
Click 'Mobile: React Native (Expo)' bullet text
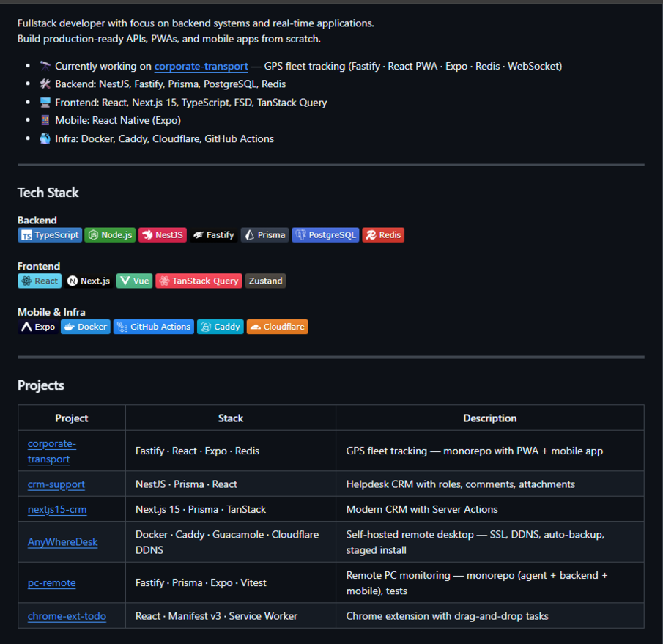pos(118,120)
